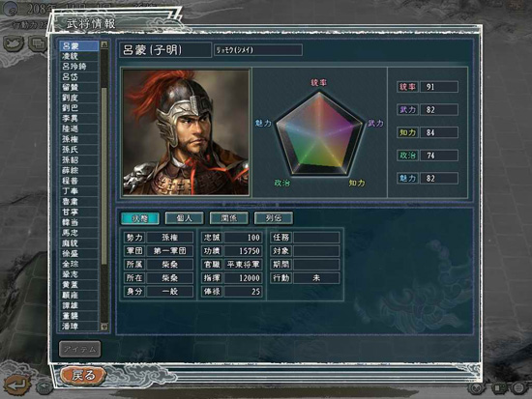The width and height of the screenshot is (532, 399).
Task: Click the officer list scrollbar thumb
Action: click(104, 176)
